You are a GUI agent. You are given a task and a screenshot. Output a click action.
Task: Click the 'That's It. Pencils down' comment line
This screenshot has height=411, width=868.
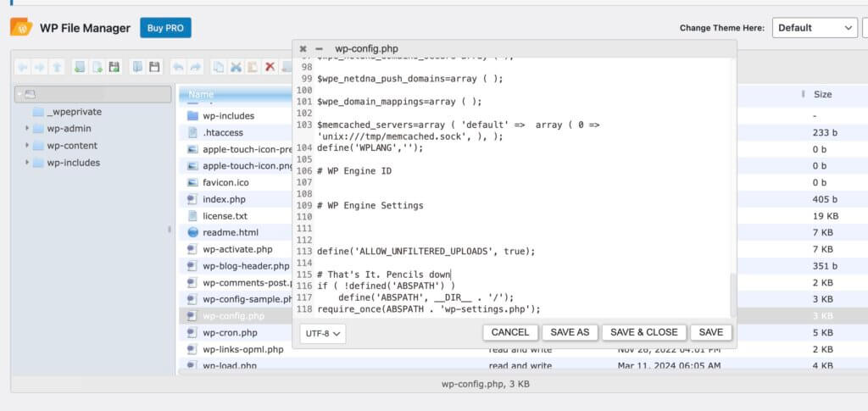[x=384, y=275]
